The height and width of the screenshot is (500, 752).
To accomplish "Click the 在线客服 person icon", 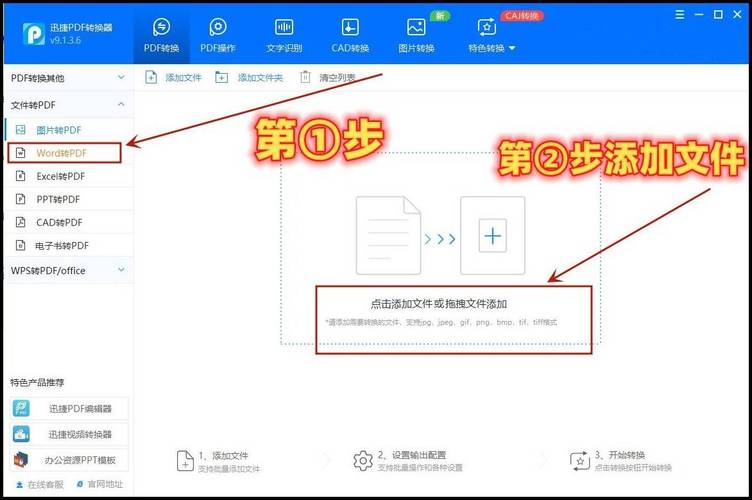I will click(x=19, y=485).
